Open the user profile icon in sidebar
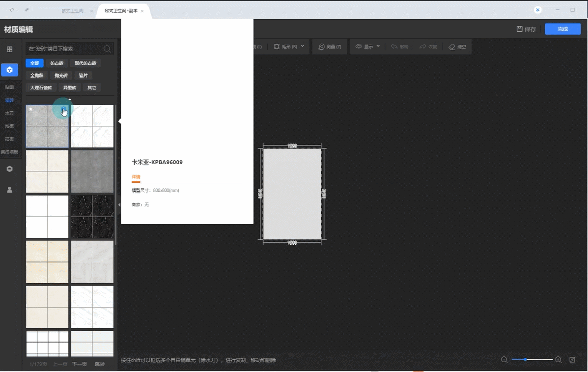This screenshot has height=372, width=588. [x=9, y=190]
